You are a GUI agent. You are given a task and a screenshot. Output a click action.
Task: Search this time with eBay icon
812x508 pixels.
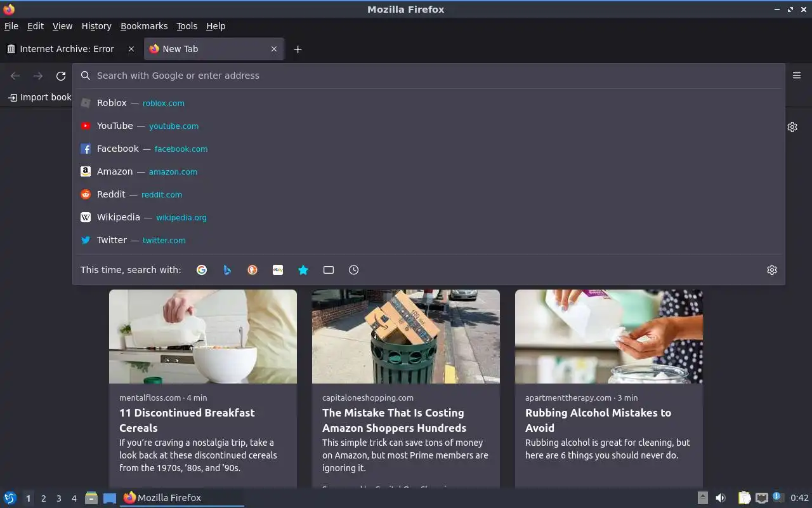[278, 270]
